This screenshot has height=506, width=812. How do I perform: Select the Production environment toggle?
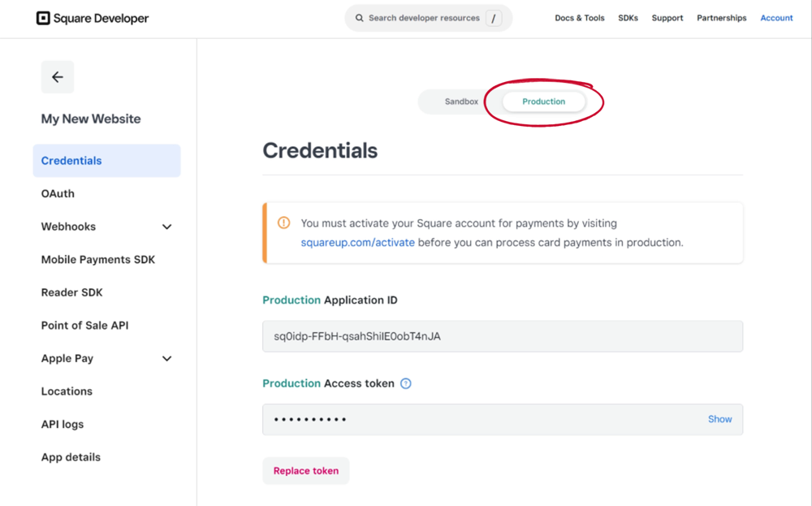pyautogui.click(x=543, y=102)
